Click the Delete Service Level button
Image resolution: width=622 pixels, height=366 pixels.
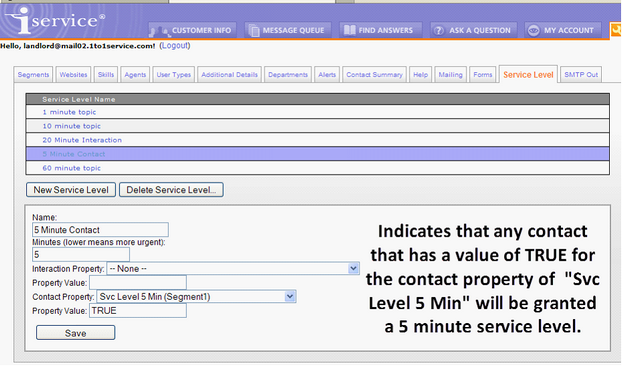tap(171, 190)
